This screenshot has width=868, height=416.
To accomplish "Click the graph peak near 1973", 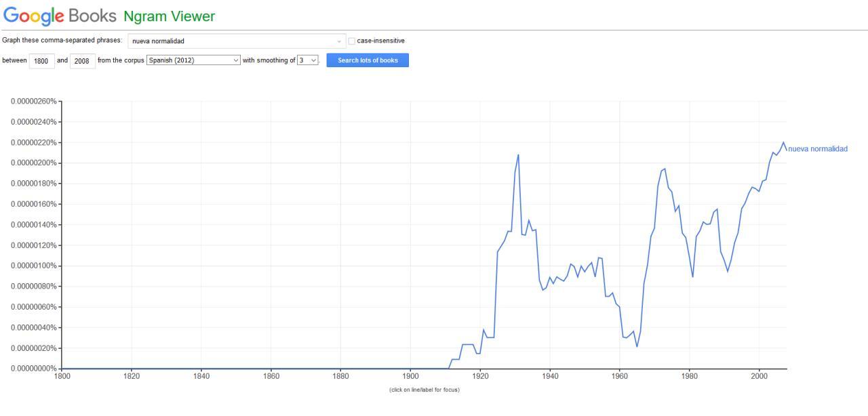I will (665, 169).
